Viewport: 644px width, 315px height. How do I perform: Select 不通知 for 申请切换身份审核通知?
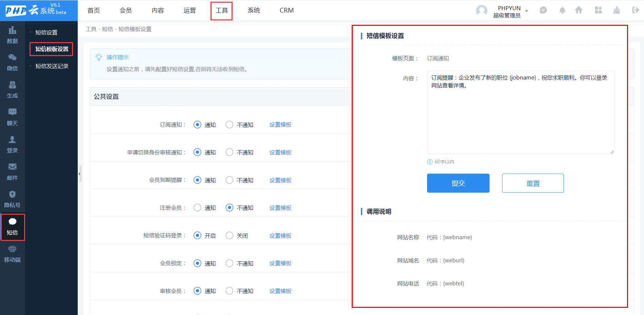(229, 152)
